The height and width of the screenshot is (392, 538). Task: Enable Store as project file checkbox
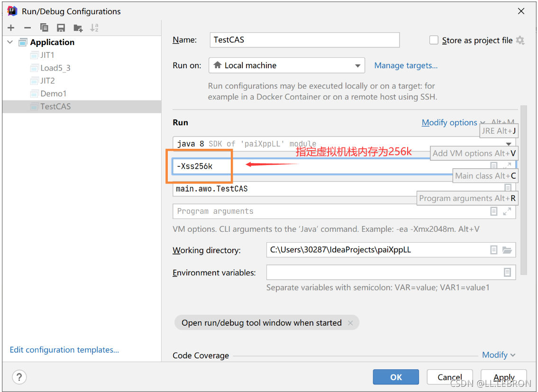point(434,40)
